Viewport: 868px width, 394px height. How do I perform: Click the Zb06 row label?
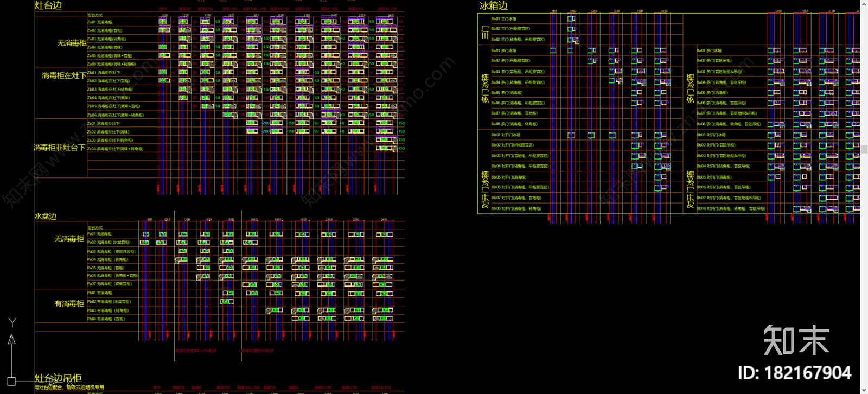(x=116, y=115)
